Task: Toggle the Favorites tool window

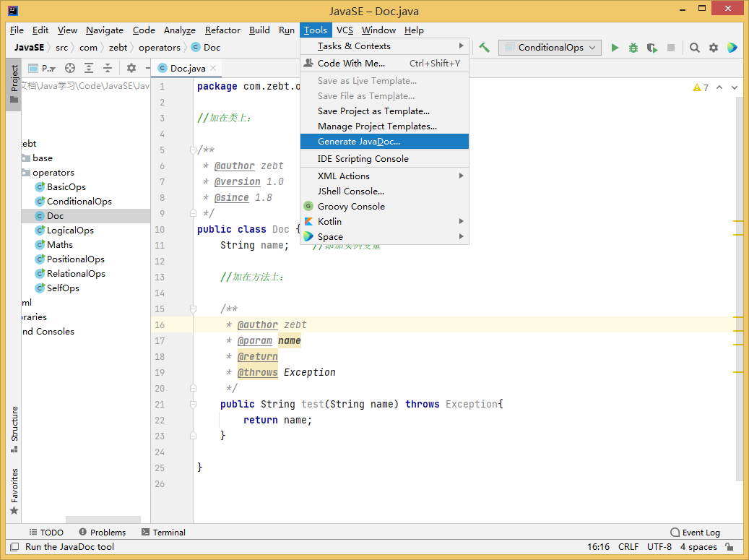Action: click(14, 491)
